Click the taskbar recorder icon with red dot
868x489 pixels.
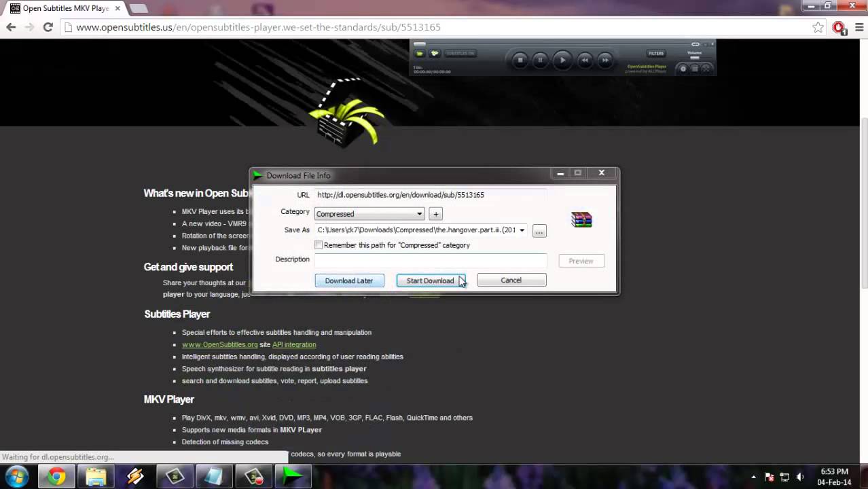253,477
